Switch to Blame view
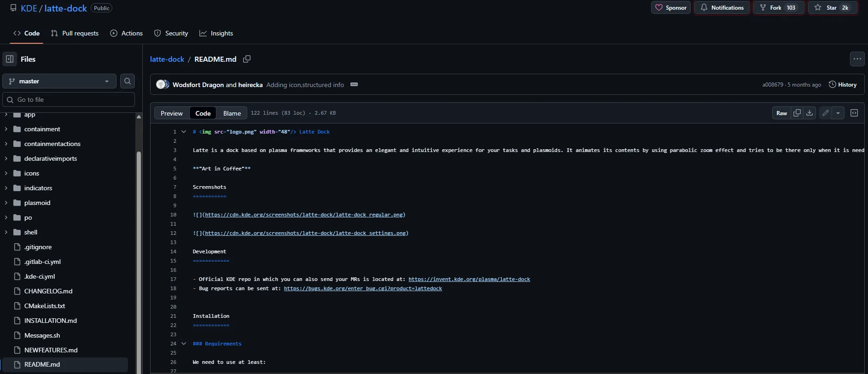Screen dimensions: 868x374 (232, 113)
